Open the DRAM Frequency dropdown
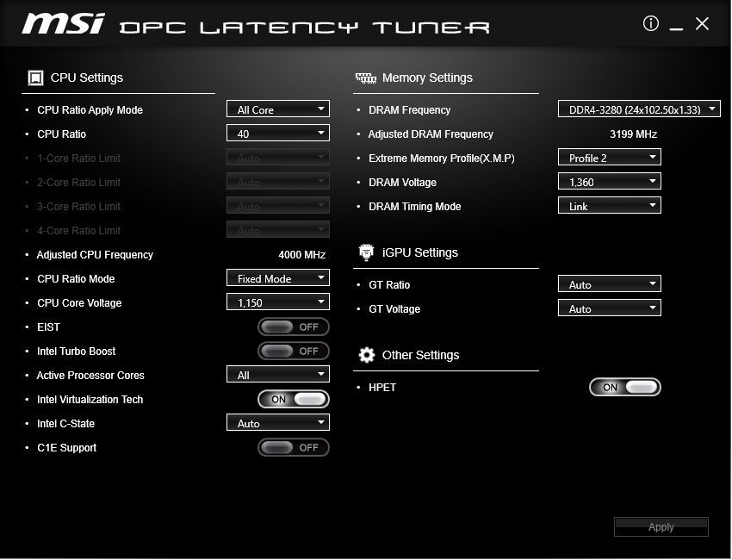The image size is (732, 560). tap(639, 109)
